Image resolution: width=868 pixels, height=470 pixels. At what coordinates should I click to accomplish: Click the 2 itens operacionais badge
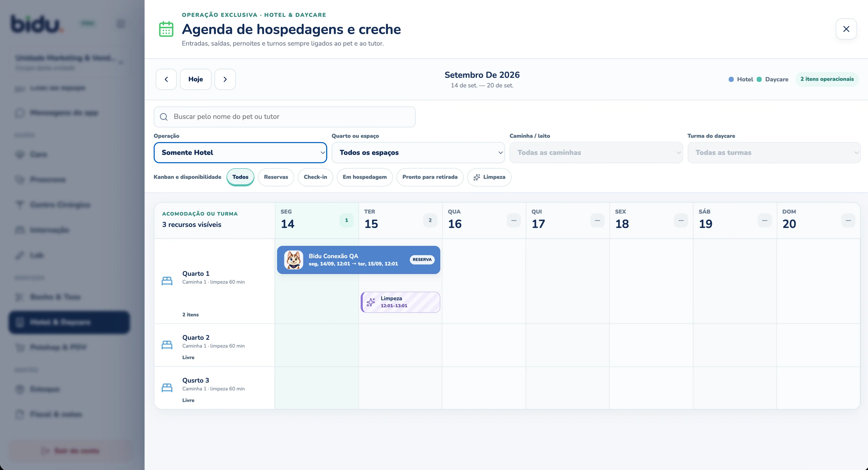click(x=827, y=79)
